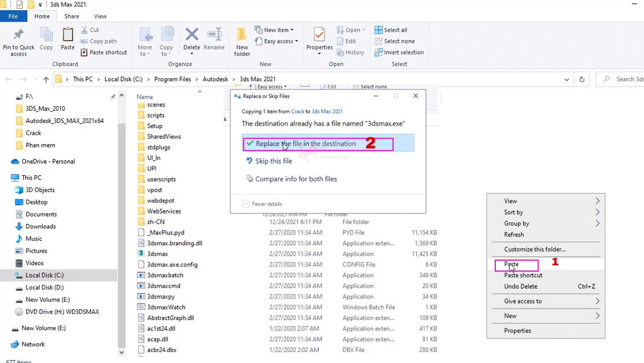Open History in the ribbon
644x363 pixels.
point(350,52)
